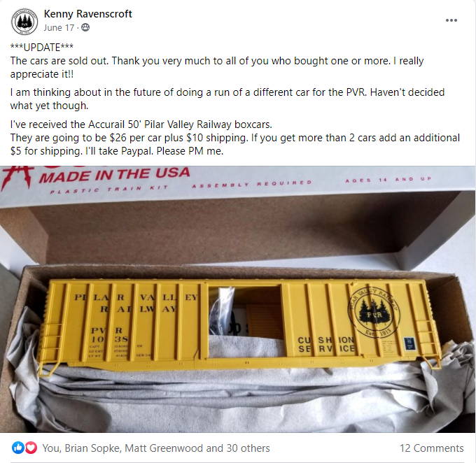Click the blue Like reaction icon

[x=18, y=448]
